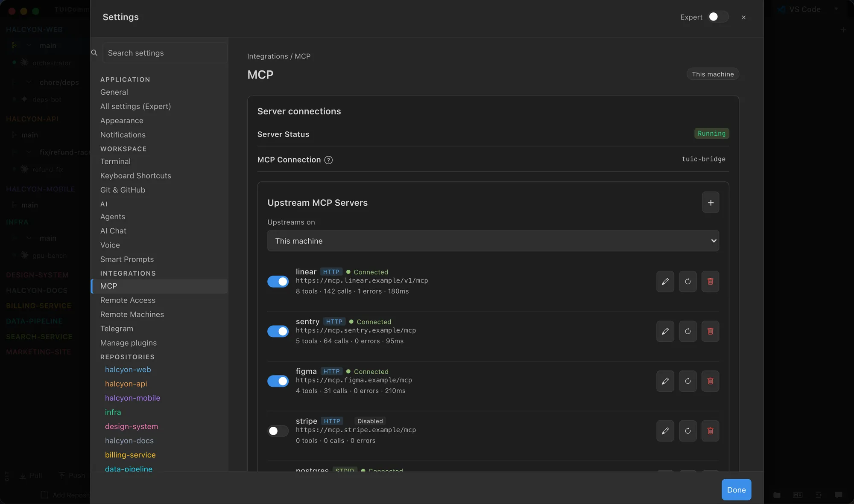Select Voice settings
This screenshot has height=504, width=854.
pyautogui.click(x=159, y=245)
